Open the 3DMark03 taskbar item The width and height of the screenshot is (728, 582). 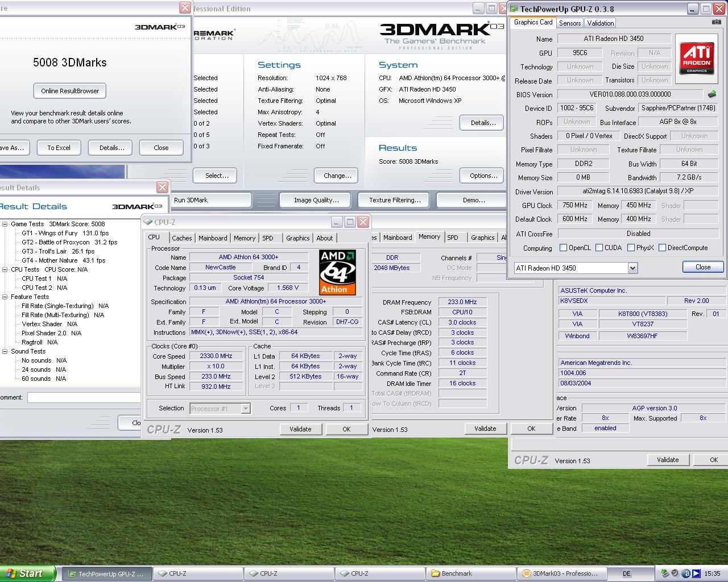[562, 573]
